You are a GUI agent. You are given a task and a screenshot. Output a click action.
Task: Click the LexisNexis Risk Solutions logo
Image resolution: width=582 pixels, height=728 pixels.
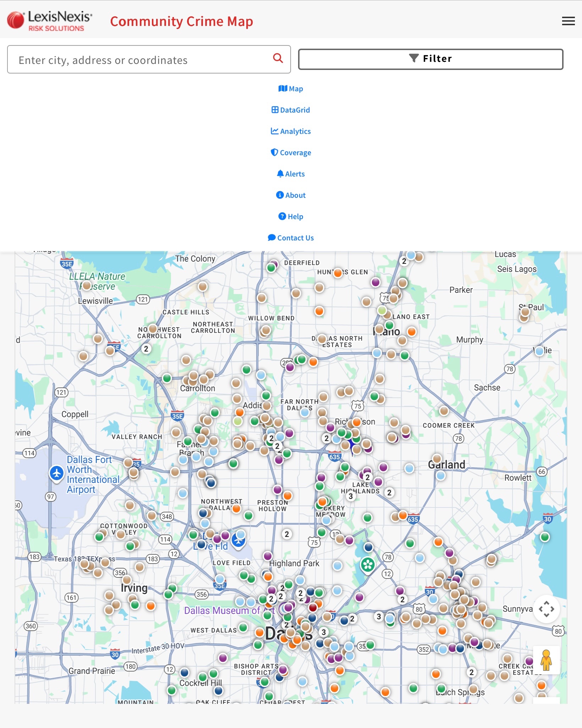[50, 21]
